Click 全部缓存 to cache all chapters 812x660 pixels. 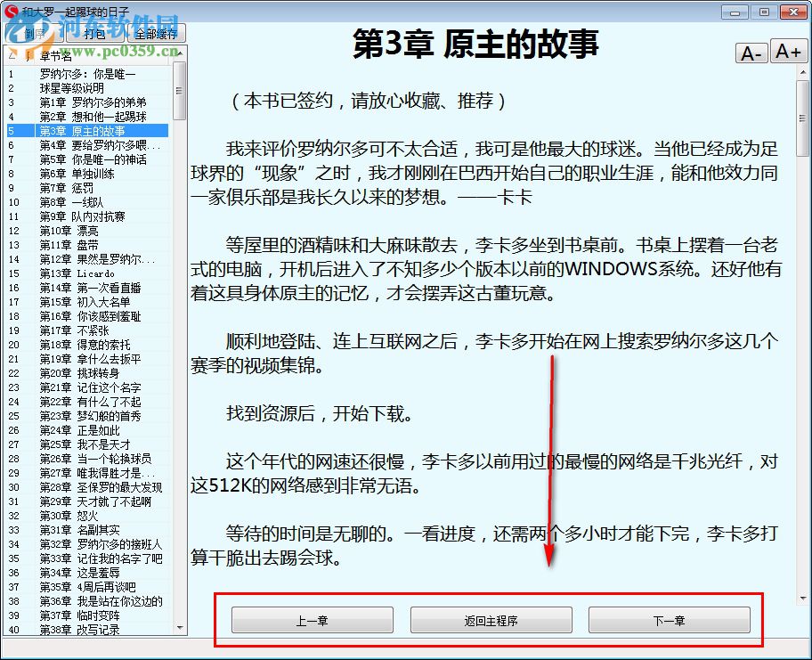point(156,33)
